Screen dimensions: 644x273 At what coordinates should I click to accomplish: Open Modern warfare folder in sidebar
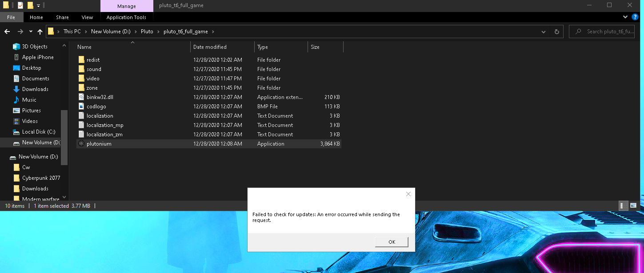click(41, 199)
